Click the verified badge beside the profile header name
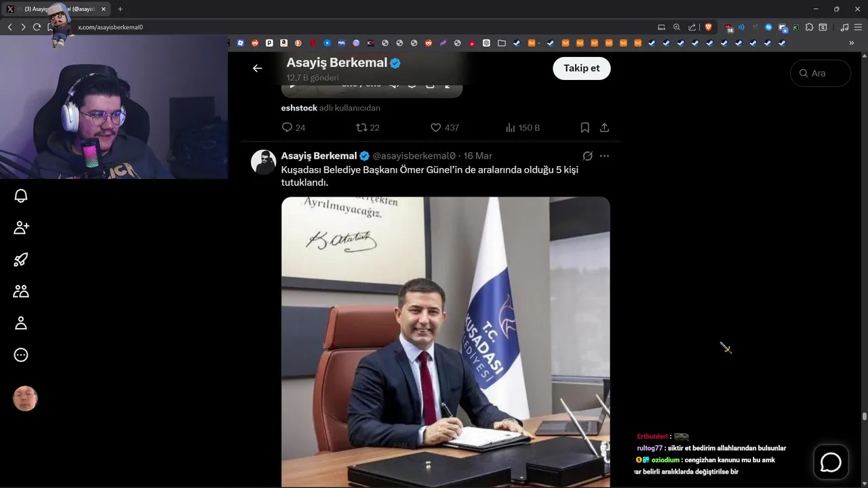This screenshot has width=868, height=488. (x=395, y=63)
